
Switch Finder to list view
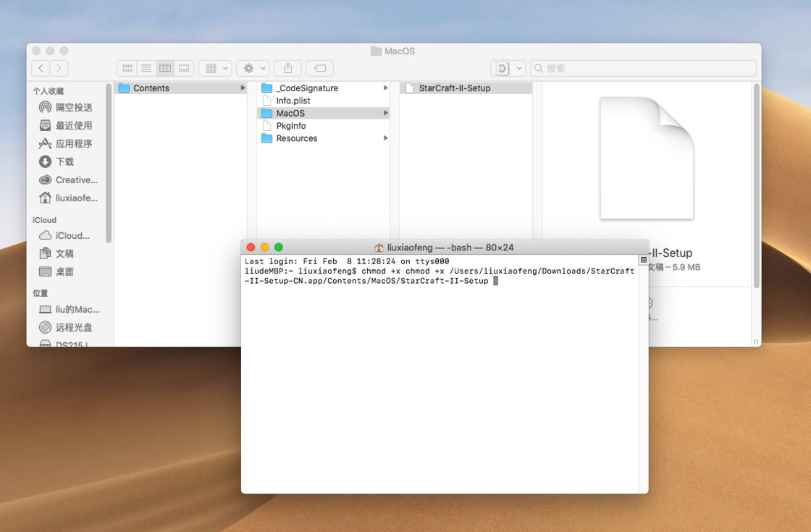146,68
